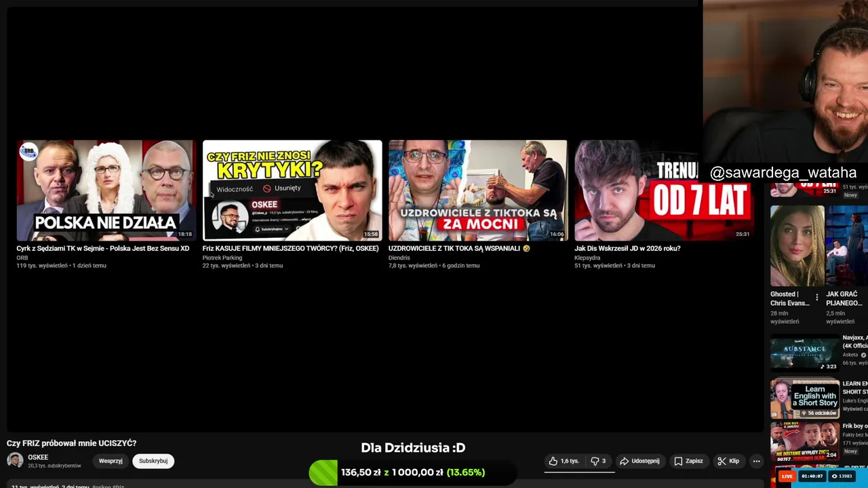The height and width of the screenshot is (488, 868).
Task: Open Ghosted Chris Evans sidebar thumbnail
Action: [x=797, y=245]
